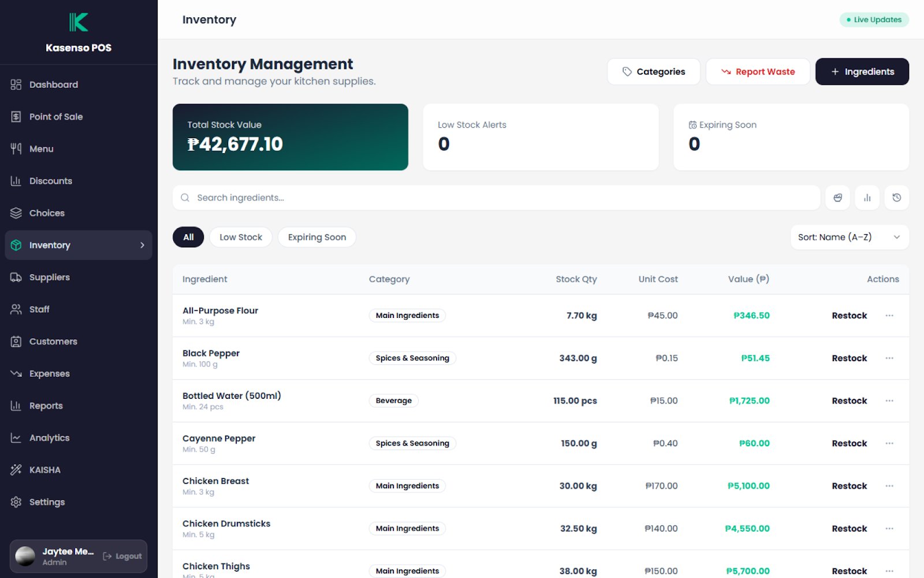Click the Live Updates badge
924x578 pixels.
pyautogui.click(x=874, y=20)
